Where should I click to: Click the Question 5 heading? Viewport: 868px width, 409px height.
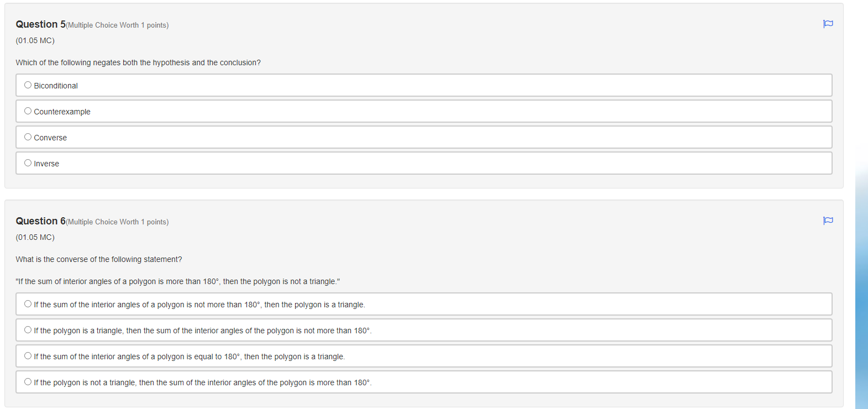click(40, 24)
